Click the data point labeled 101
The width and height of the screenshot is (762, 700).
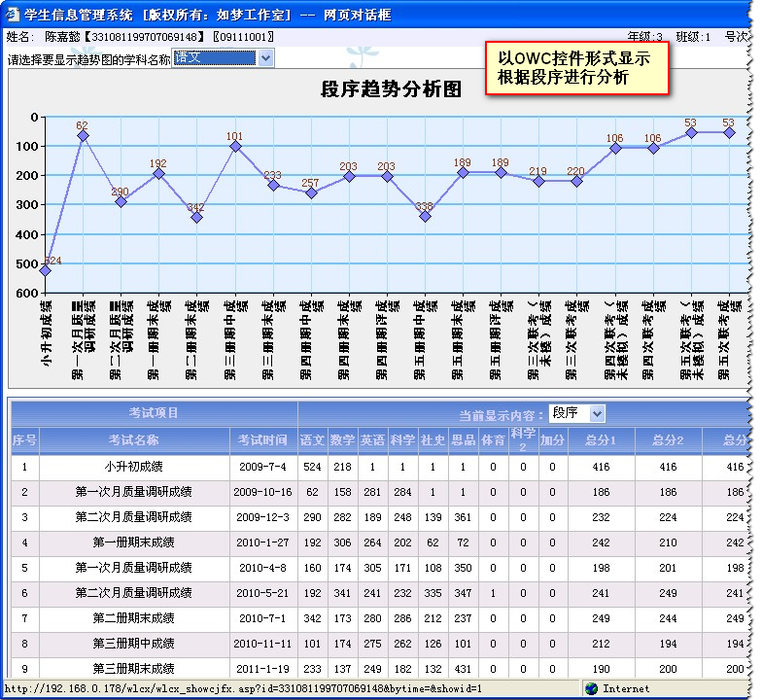235,146
